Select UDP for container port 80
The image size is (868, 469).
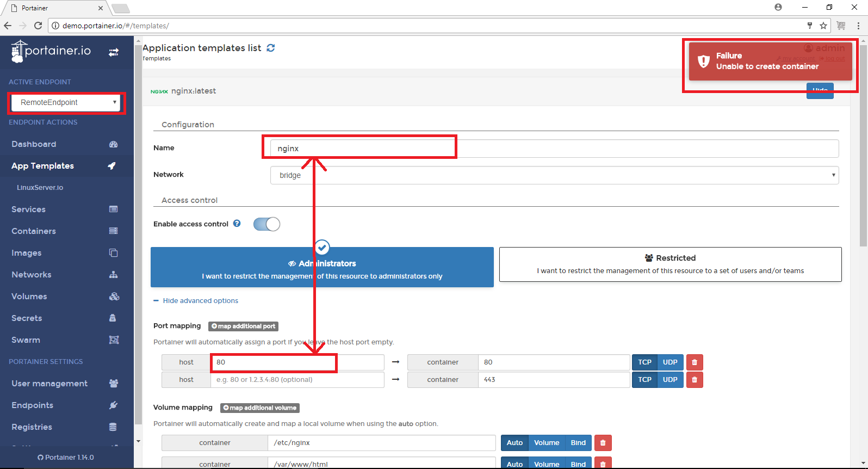coord(670,362)
